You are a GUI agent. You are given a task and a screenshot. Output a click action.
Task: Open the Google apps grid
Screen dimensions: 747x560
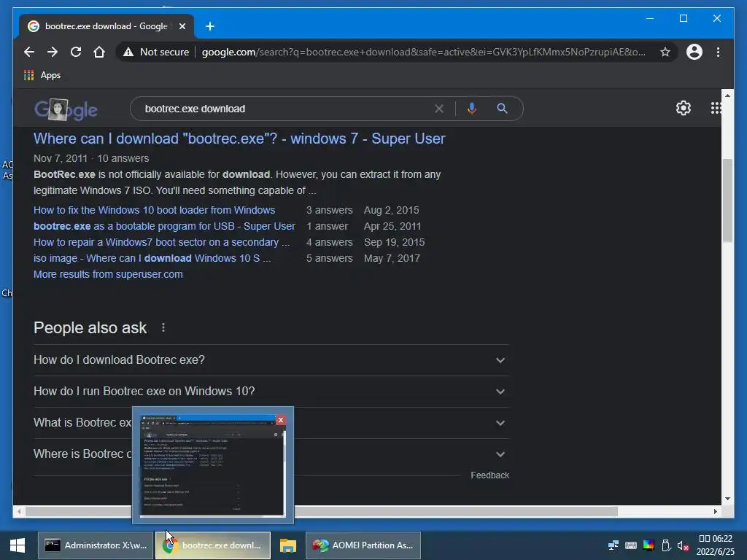click(x=716, y=108)
